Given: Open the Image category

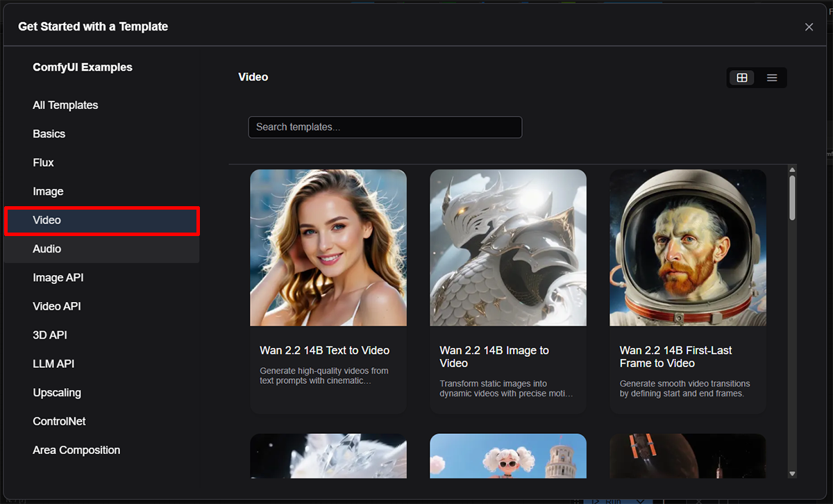Looking at the screenshot, I should click(101, 192).
